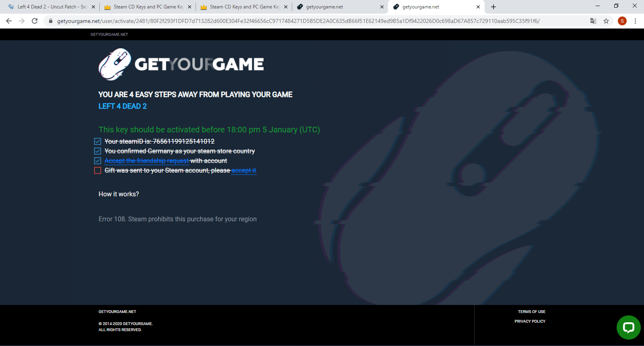Image resolution: width=644 pixels, height=346 pixels.
Task: Toggle the unchecked gift sent checkbox
Action: click(x=97, y=170)
